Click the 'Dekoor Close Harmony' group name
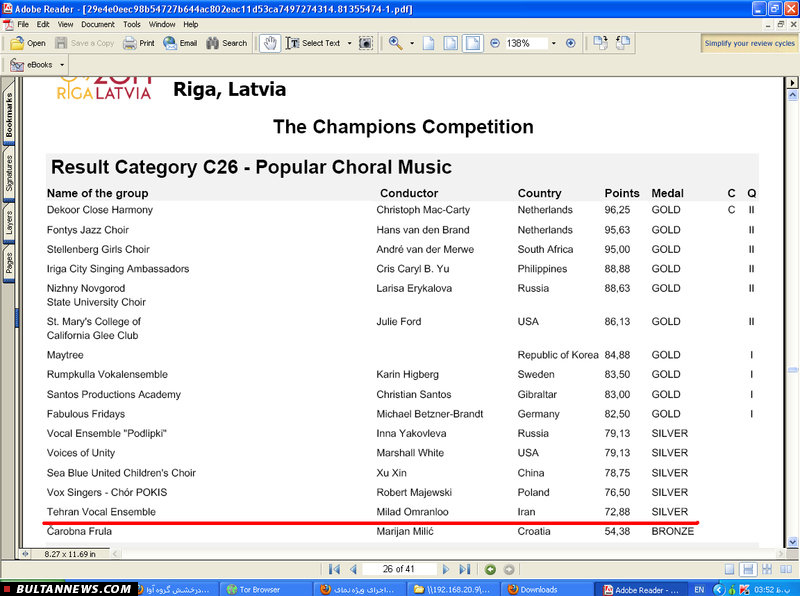Viewport: 800px width, 596px height. [x=100, y=210]
